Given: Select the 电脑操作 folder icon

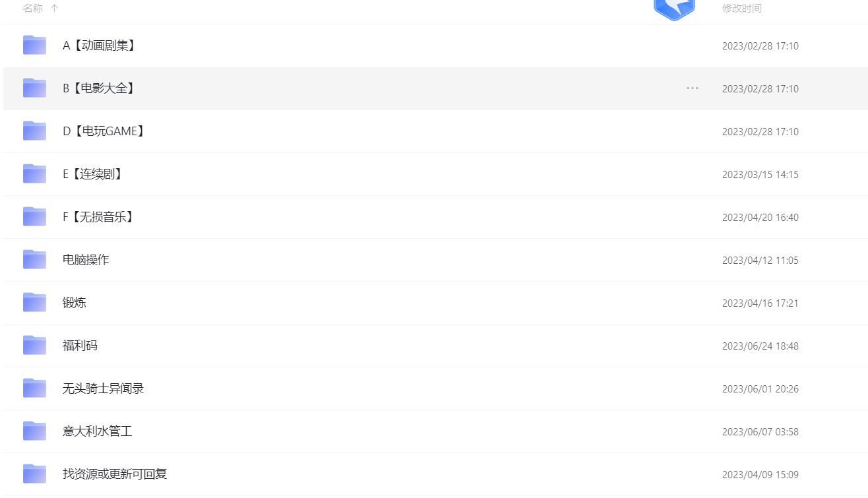Looking at the screenshot, I should click(34, 260).
